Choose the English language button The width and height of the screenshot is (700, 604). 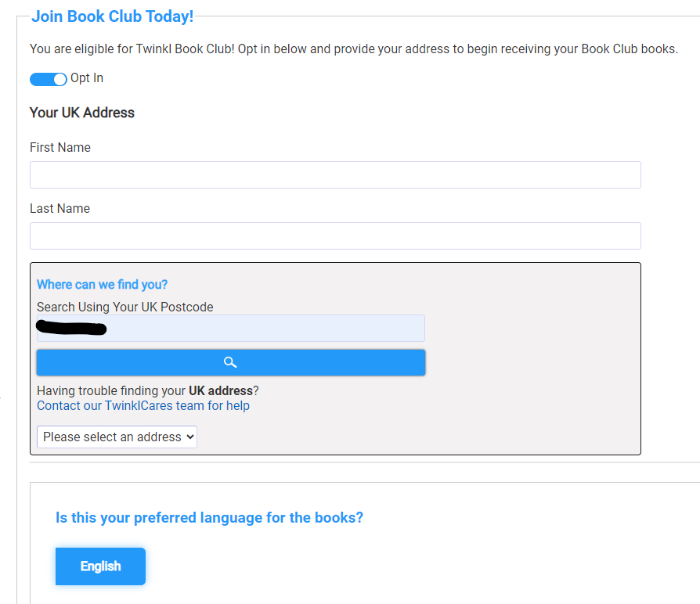pos(100,566)
